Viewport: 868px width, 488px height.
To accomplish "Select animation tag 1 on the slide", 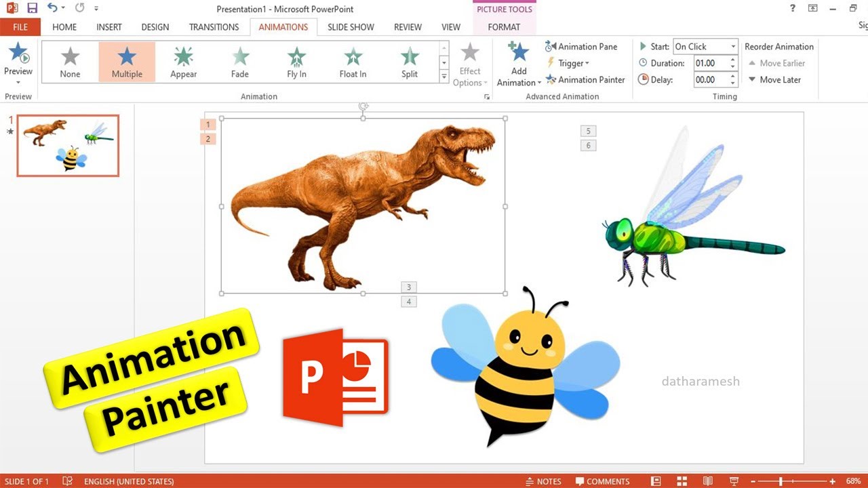I will (x=208, y=124).
